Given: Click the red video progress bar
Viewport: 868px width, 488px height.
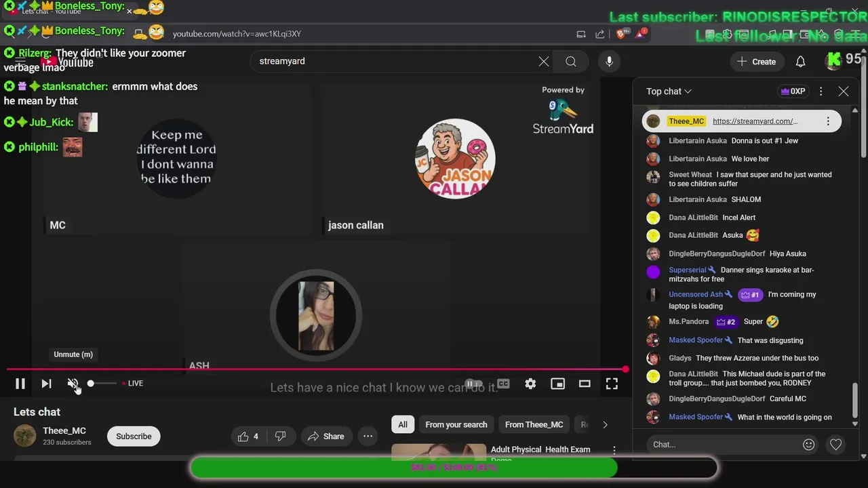Looking at the screenshot, I should pos(316,369).
